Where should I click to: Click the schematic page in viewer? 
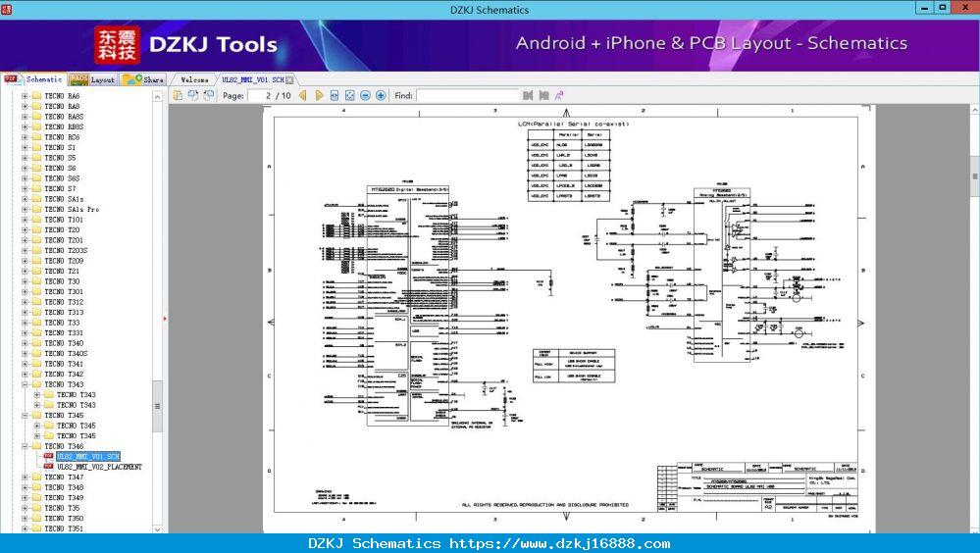tap(568, 319)
